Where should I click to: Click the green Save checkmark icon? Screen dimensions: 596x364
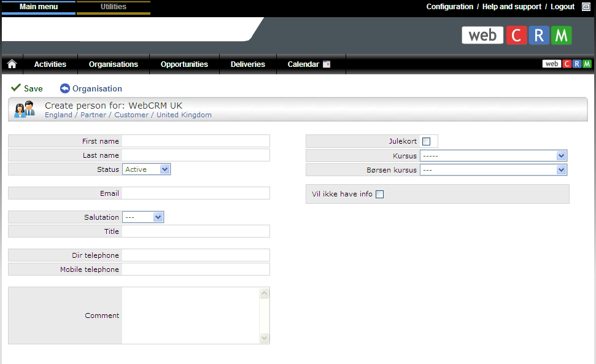coord(15,88)
